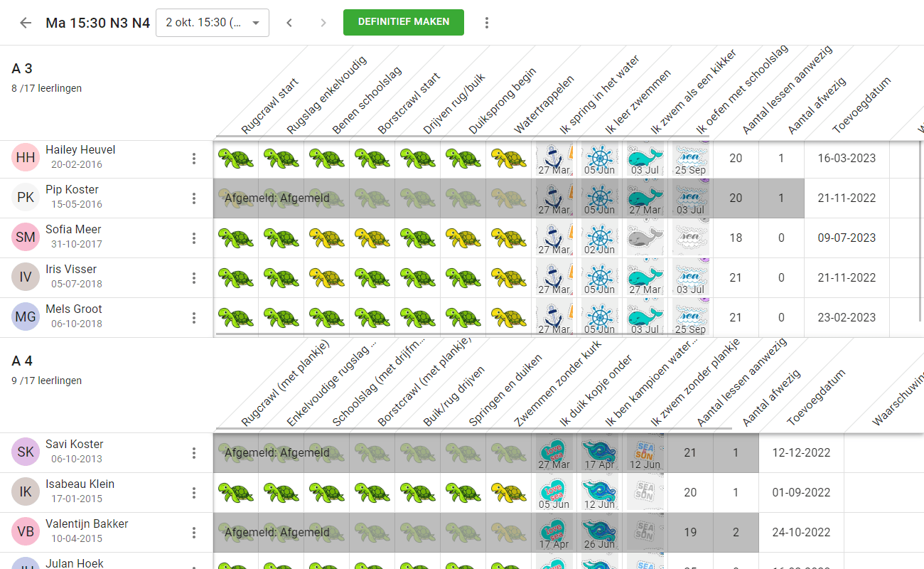
Task: Go to the previous lesson date
Action: [x=289, y=23]
